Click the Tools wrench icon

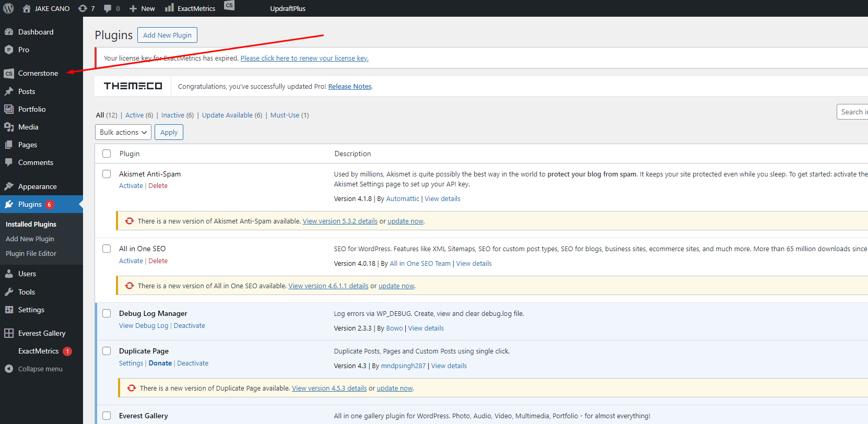(9, 292)
